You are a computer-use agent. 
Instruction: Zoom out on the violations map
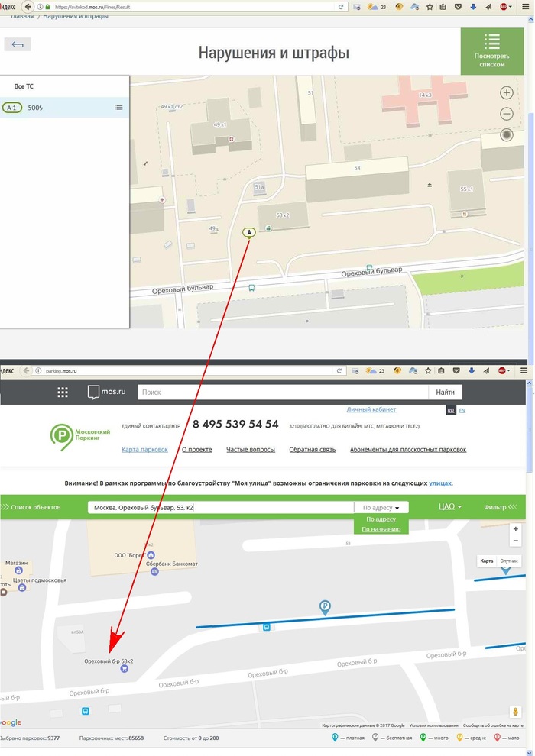(506, 114)
